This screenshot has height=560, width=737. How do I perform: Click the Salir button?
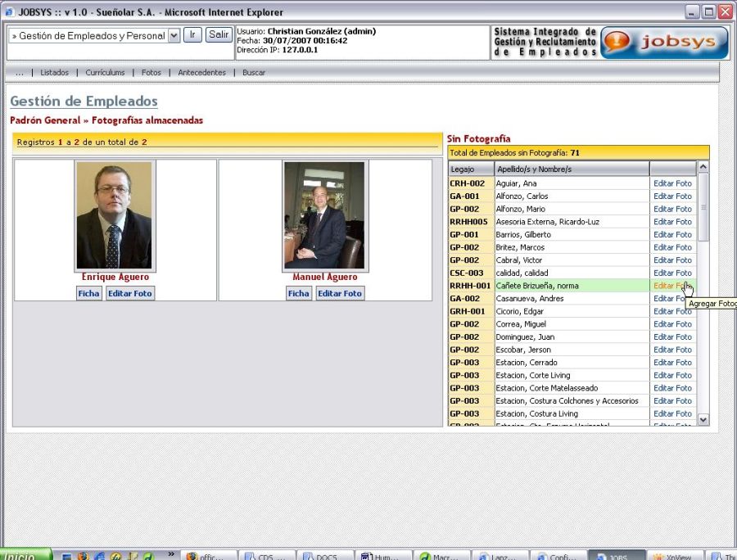pyautogui.click(x=219, y=34)
